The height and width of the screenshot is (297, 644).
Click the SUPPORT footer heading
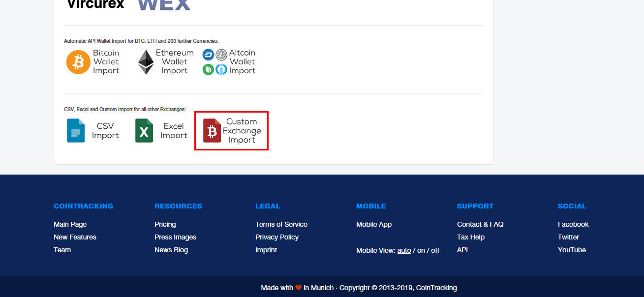coord(475,206)
